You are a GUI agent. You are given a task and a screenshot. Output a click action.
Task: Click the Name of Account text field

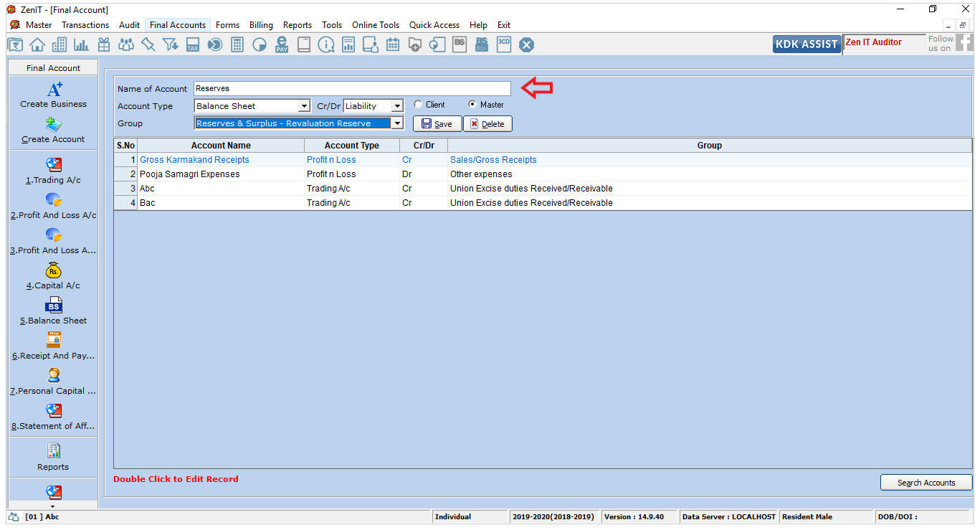click(351, 89)
